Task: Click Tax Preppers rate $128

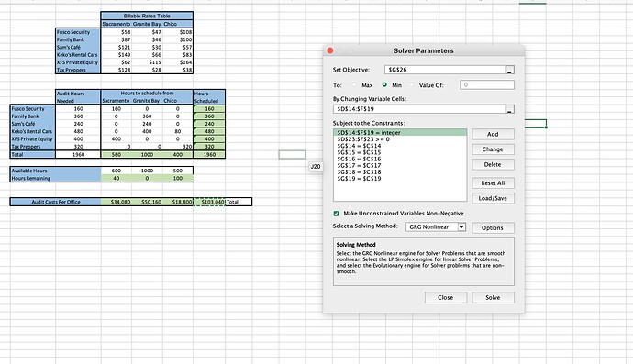Action: (117, 70)
